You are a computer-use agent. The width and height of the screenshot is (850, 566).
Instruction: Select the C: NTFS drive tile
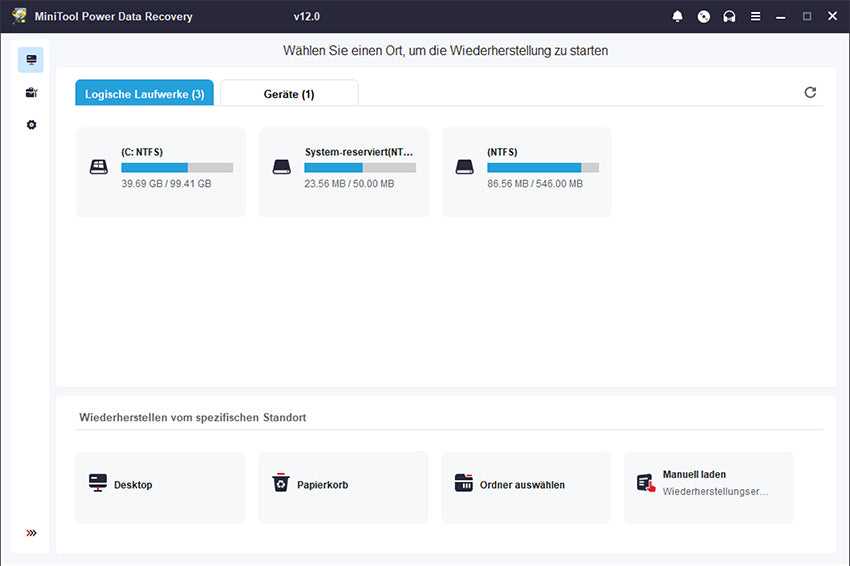(x=160, y=171)
